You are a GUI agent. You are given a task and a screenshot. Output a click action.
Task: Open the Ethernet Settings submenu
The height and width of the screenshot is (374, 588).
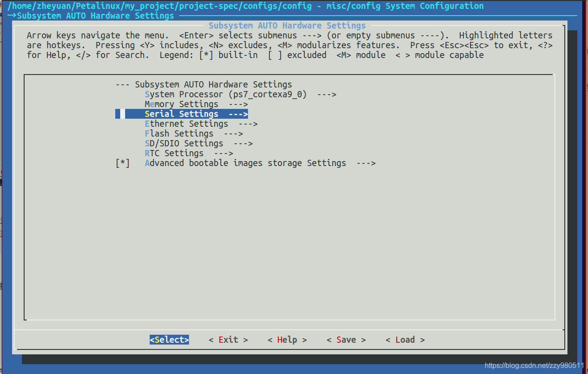click(201, 124)
